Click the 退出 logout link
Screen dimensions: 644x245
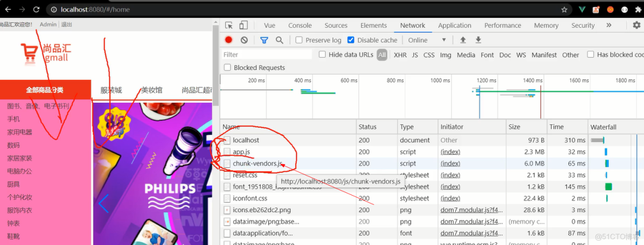(66, 24)
